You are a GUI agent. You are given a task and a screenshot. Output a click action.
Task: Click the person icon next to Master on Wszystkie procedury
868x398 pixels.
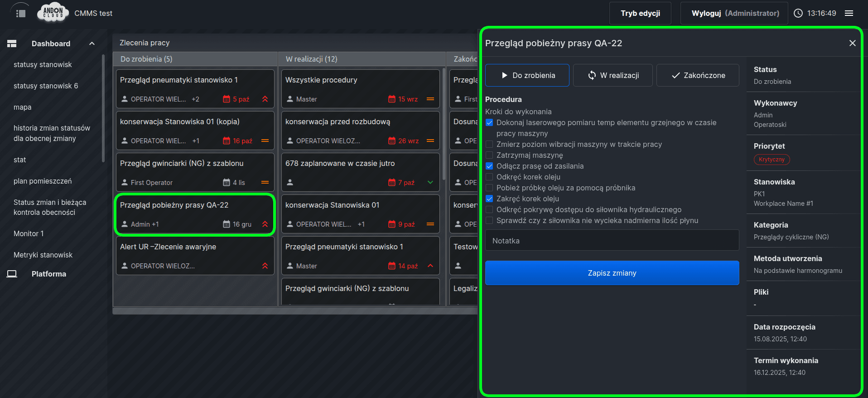[290, 99]
